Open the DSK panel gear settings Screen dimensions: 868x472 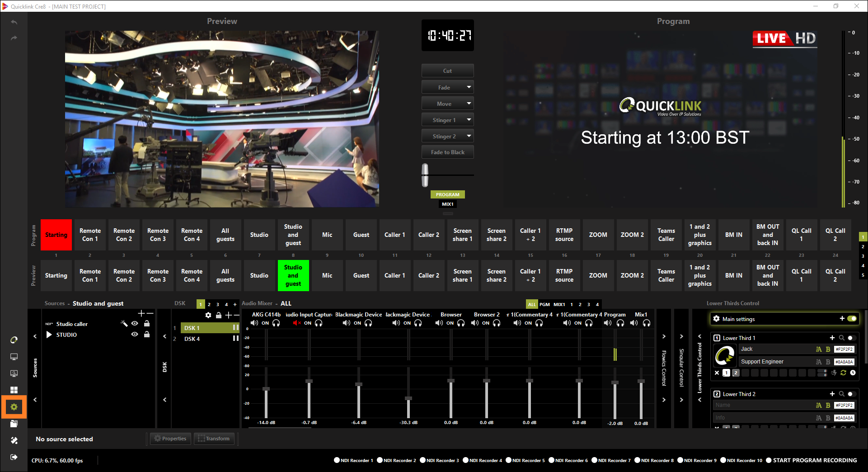(208, 315)
